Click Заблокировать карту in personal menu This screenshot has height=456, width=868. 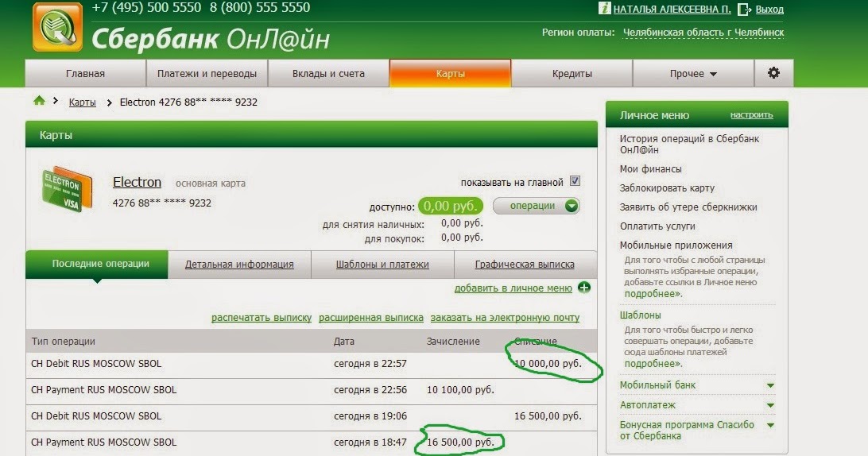(x=667, y=188)
